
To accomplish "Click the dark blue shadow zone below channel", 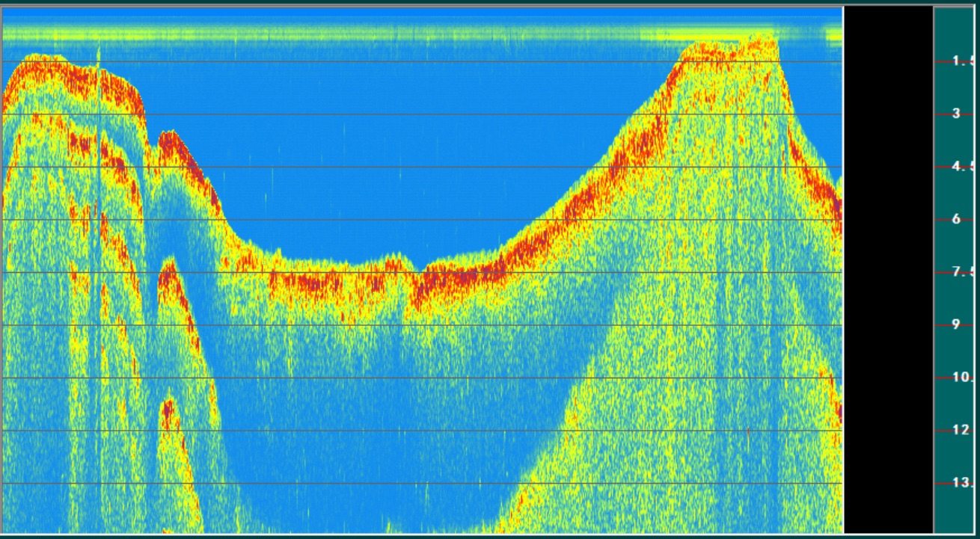I will pos(374,449).
